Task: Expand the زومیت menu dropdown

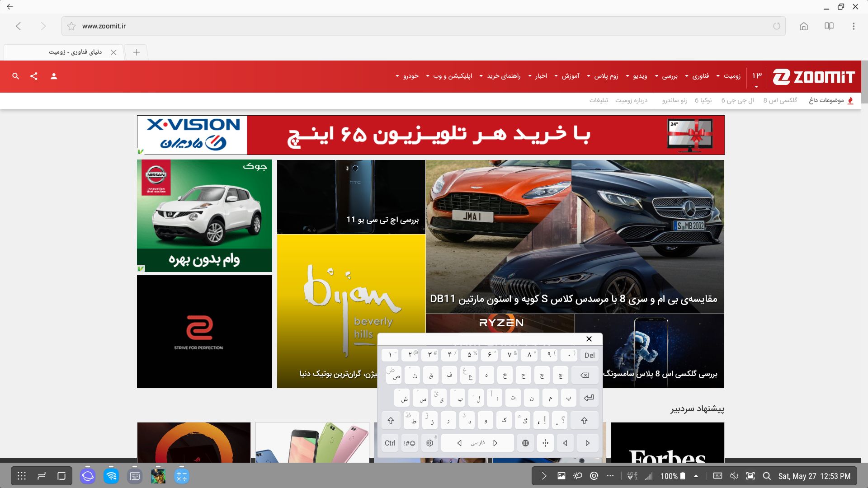Action: tap(728, 76)
